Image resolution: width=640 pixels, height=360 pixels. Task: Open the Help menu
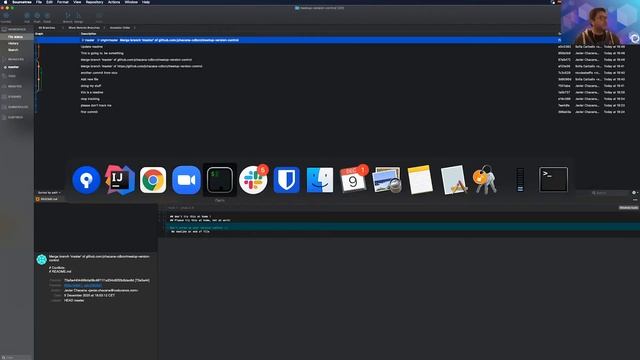(x=146, y=2)
